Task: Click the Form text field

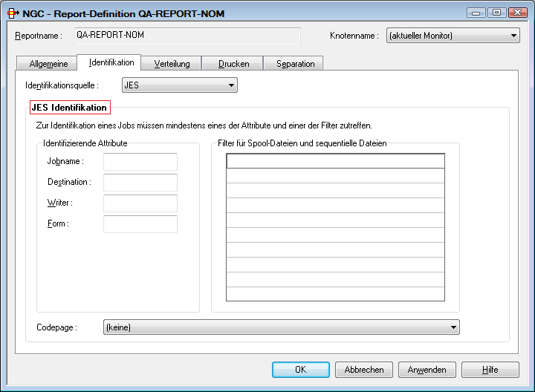Action: [140, 224]
